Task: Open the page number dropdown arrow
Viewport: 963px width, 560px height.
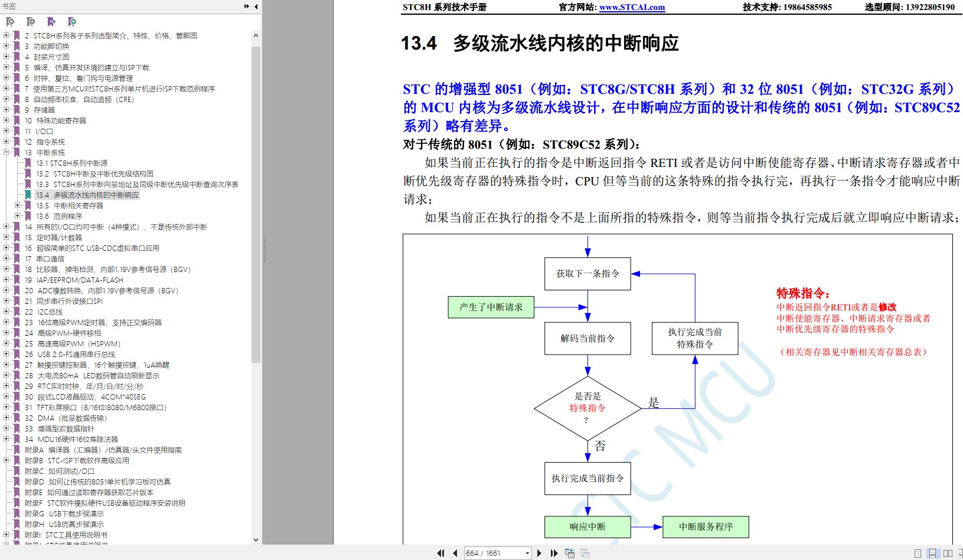Action: click(x=527, y=553)
